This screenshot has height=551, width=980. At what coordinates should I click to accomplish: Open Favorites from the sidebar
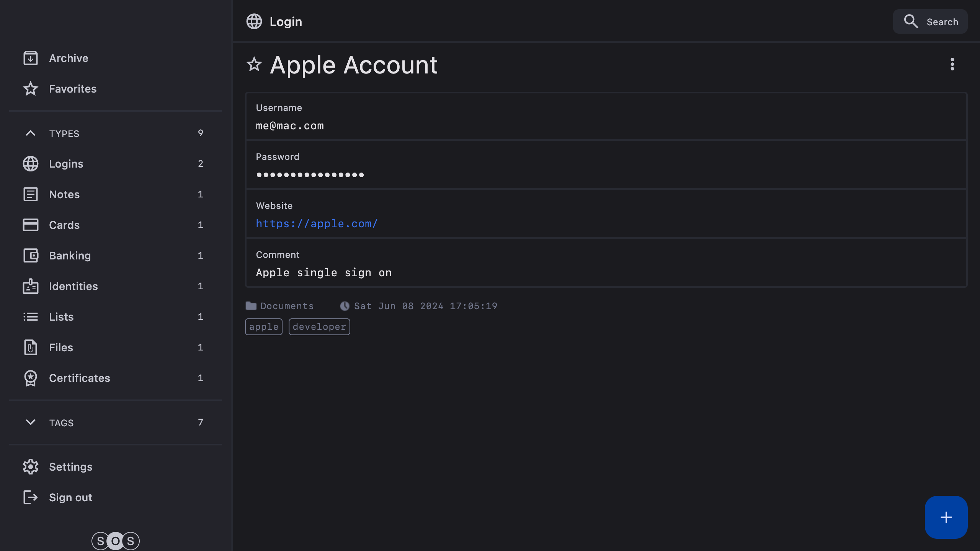[73, 89]
